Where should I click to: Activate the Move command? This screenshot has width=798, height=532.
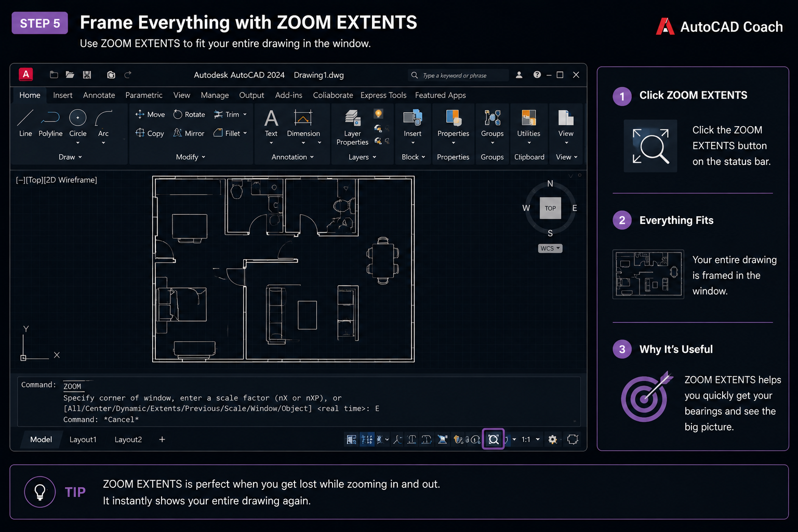click(x=150, y=114)
